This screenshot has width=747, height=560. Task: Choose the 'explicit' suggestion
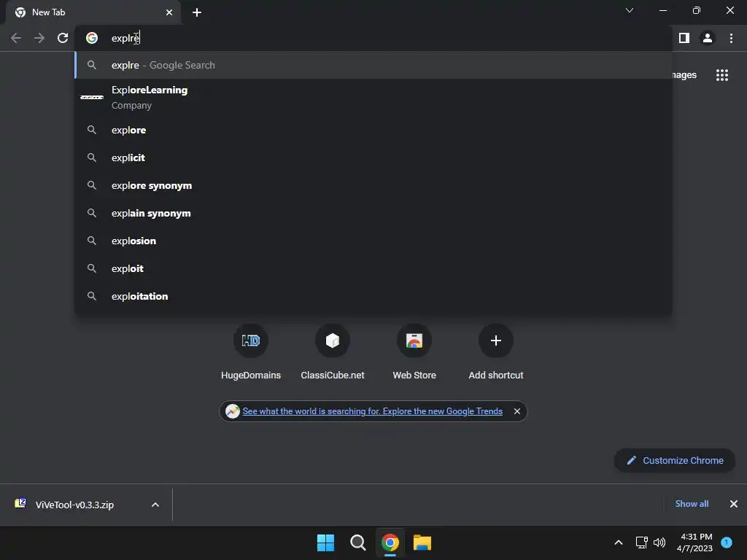(373, 157)
